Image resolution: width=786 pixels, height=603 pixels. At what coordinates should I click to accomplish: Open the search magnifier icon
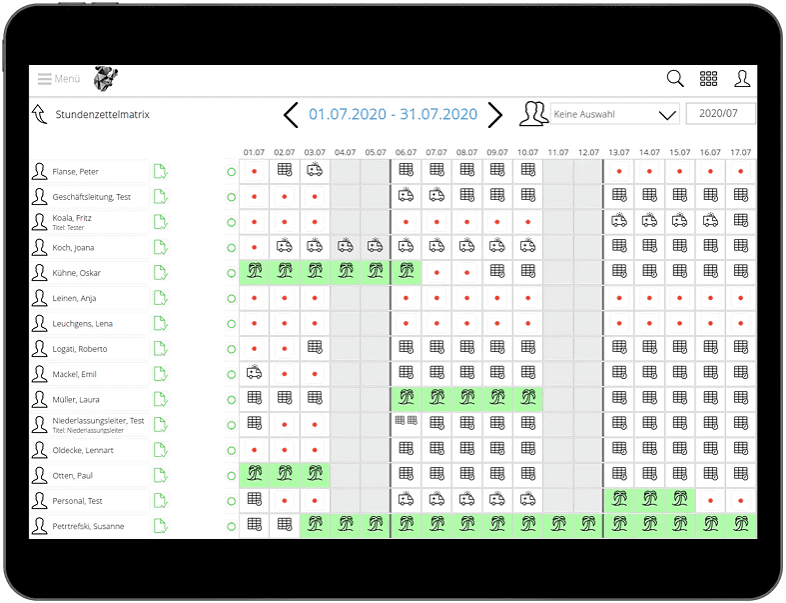(675, 79)
